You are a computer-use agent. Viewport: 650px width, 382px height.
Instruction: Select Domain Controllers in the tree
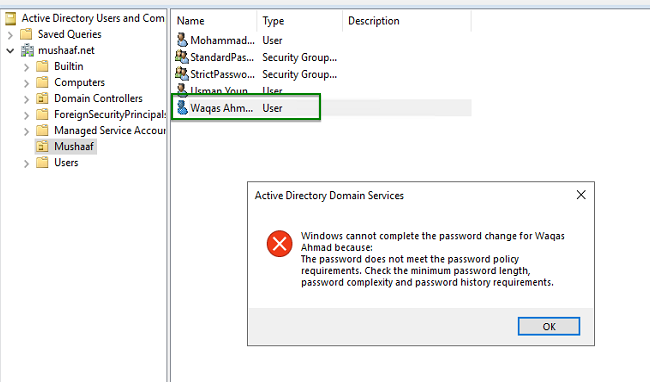click(98, 98)
